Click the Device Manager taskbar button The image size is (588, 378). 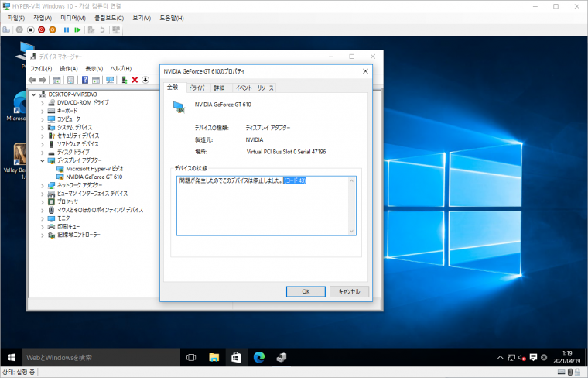282,357
